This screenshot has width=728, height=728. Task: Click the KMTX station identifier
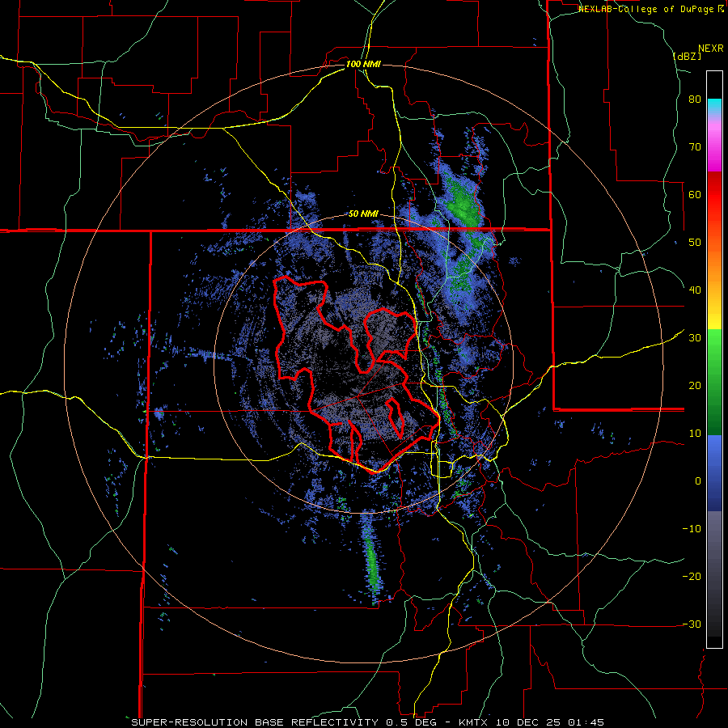(x=473, y=722)
